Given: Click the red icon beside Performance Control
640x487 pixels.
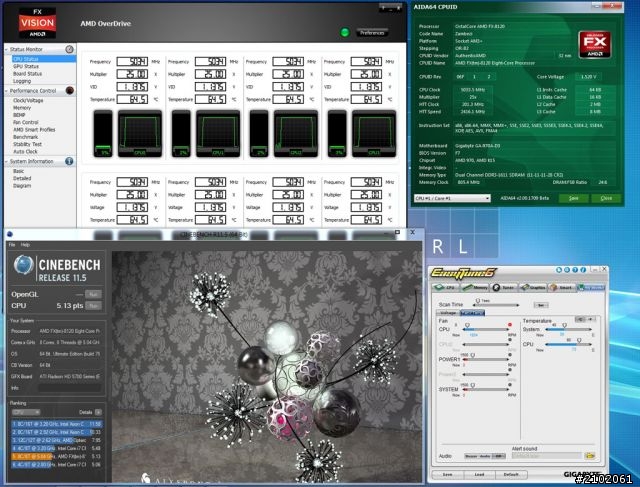Looking at the screenshot, I should coord(70,91).
